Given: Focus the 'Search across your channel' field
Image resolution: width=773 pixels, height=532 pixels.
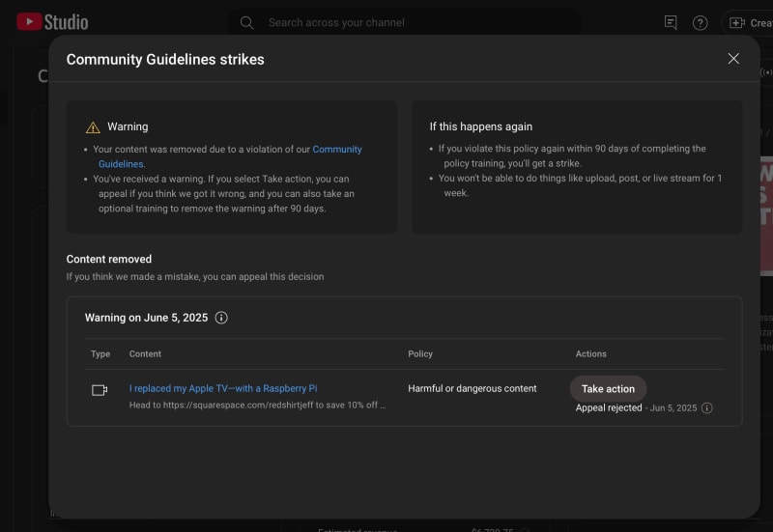Looking at the screenshot, I should click(406, 22).
